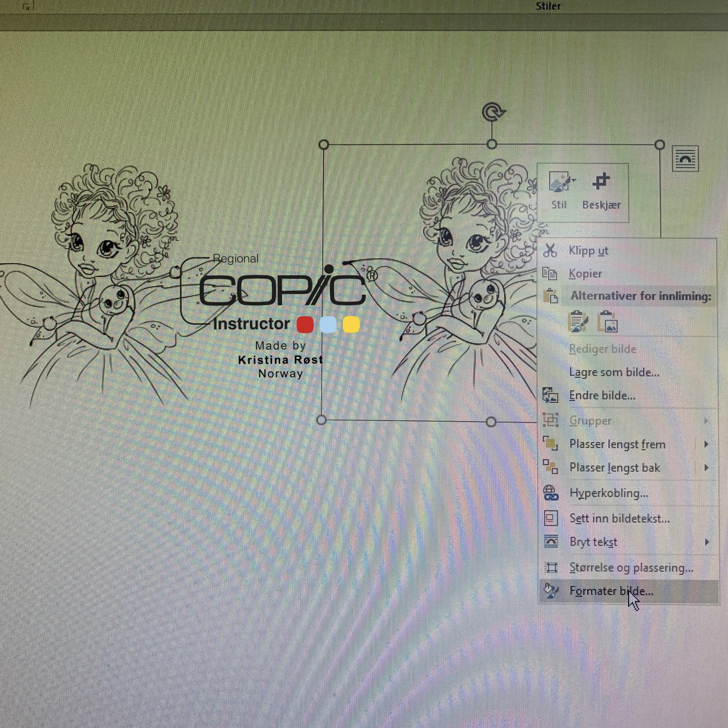Click the Stiler ribbon group label
728x728 pixels.
548,6
